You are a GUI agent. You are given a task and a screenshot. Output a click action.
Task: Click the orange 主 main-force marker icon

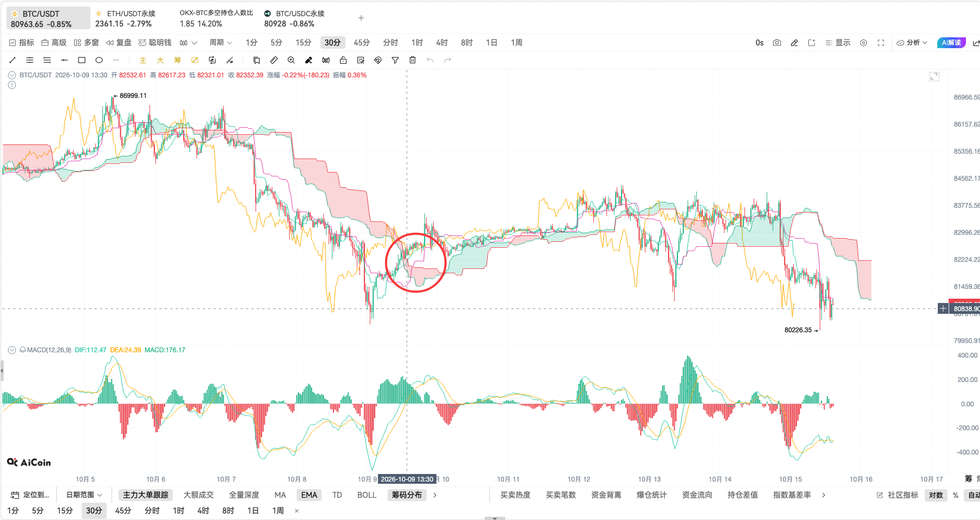143,60
